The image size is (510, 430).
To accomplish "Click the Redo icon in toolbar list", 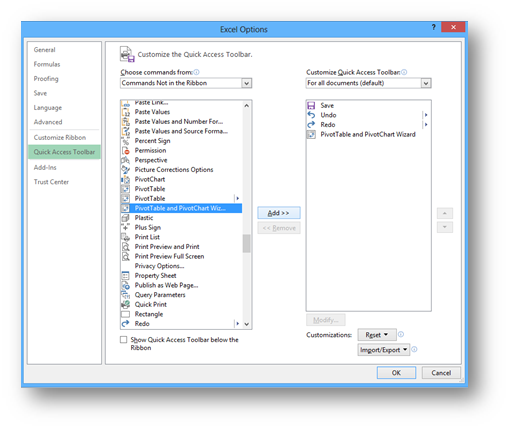I will click(311, 125).
